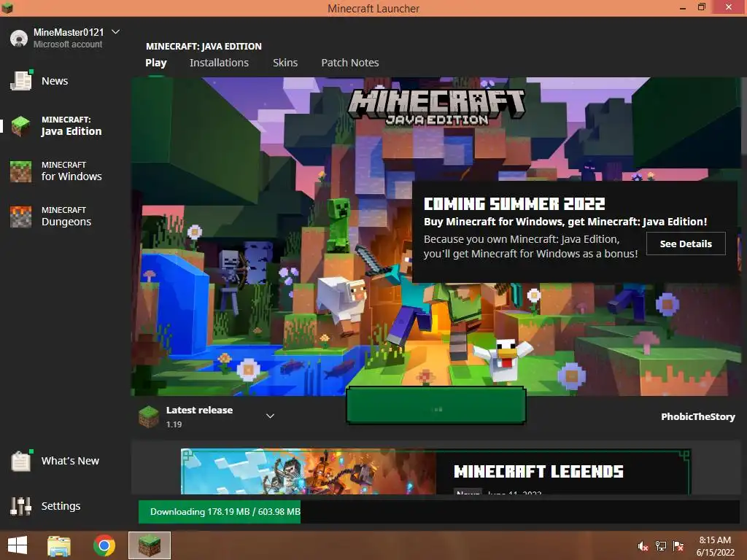Screen dimensions: 747x560
Task: Click the Dungeons sidebar label
Action: [x=66, y=222]
